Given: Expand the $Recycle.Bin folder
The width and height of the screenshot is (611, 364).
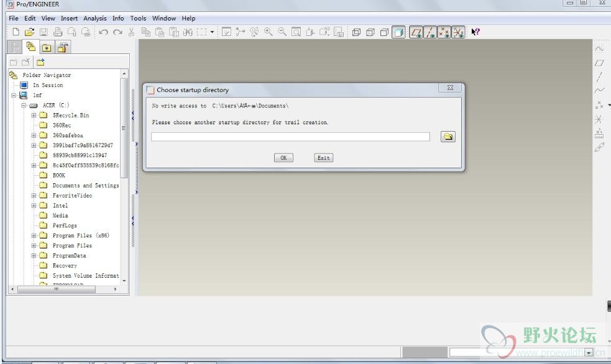Looking at the screenshot, I should (34, 116).
